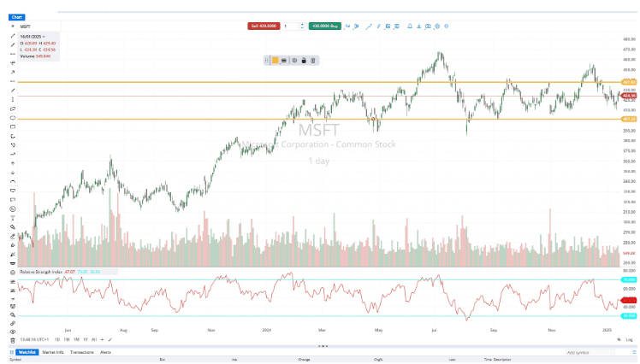Click the red Sell 429.0300 button
This screenshot has height=364, width=640.
tap(263, 26)
